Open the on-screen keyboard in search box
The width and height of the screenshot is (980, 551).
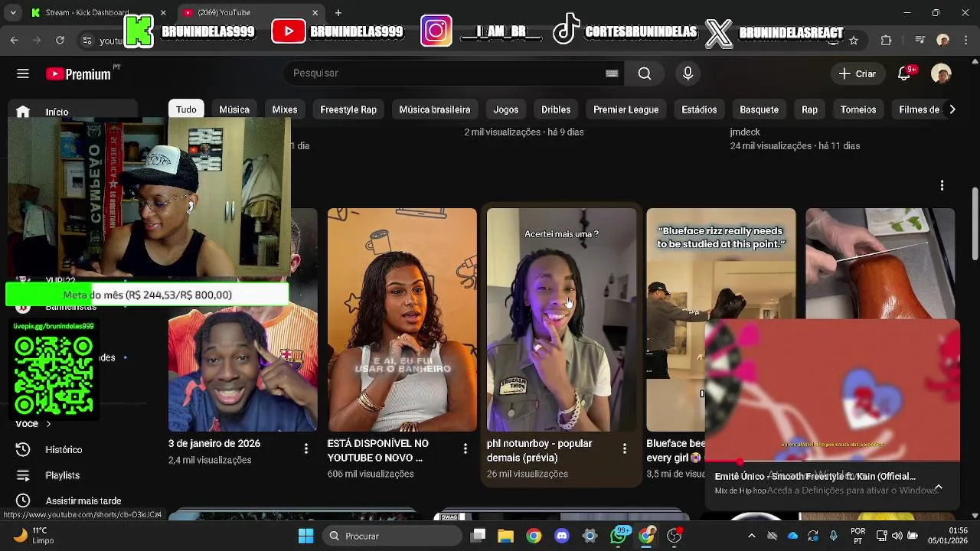(612, 73)
